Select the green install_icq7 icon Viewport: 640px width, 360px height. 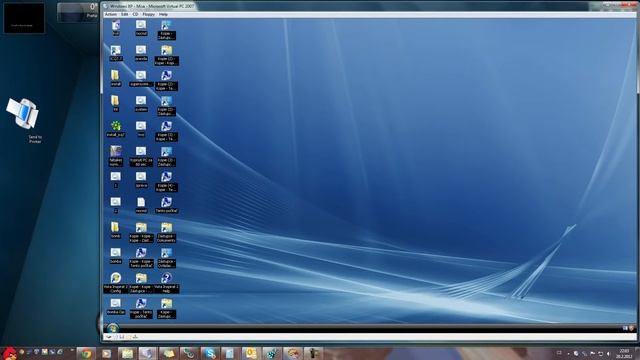tap(116, 129)
